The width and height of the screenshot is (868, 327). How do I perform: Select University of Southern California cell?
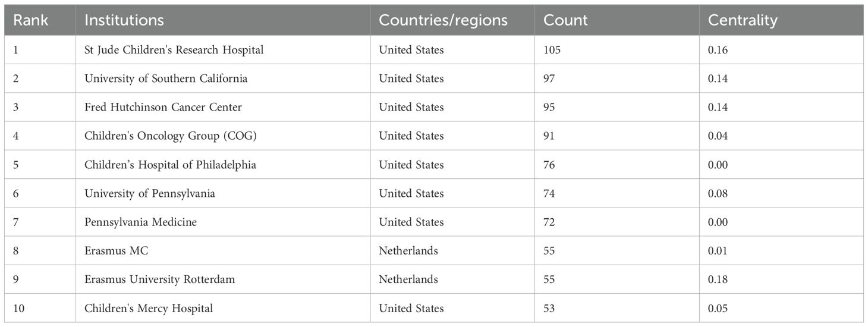tap(223, 78)
